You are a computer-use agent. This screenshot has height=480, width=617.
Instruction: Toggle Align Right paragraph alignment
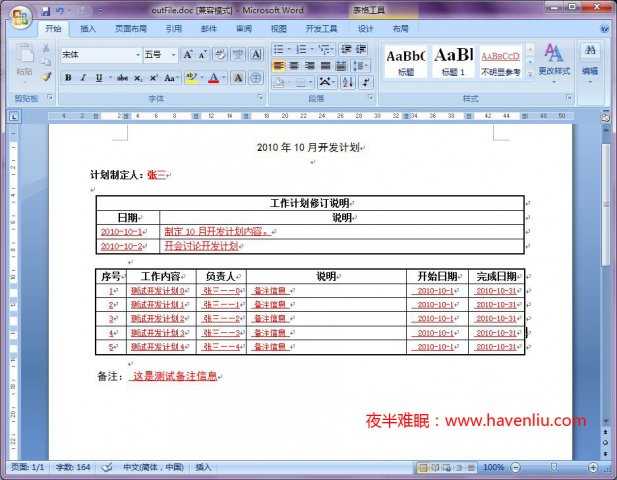pyautogui.click(x=310, y=66)
